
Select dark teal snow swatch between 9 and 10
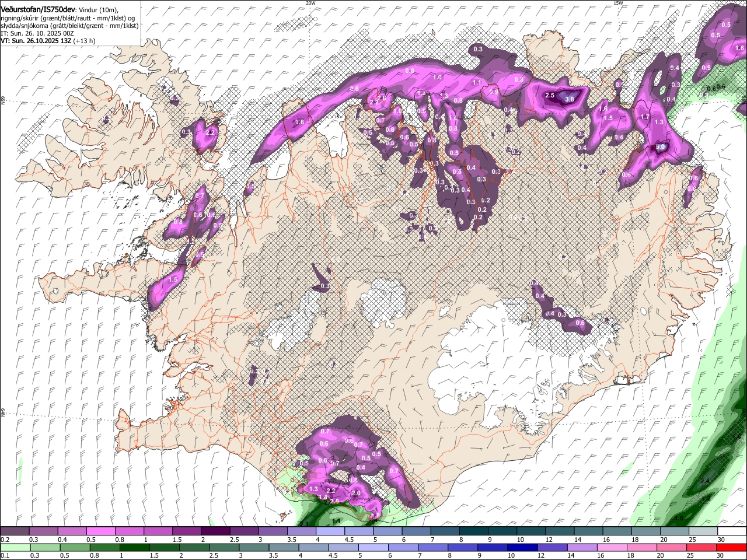click(x=501, y=531)
